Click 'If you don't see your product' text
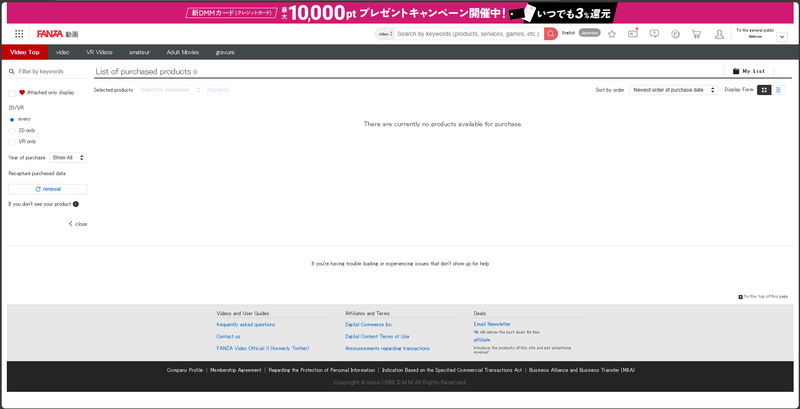 (39, 204)
